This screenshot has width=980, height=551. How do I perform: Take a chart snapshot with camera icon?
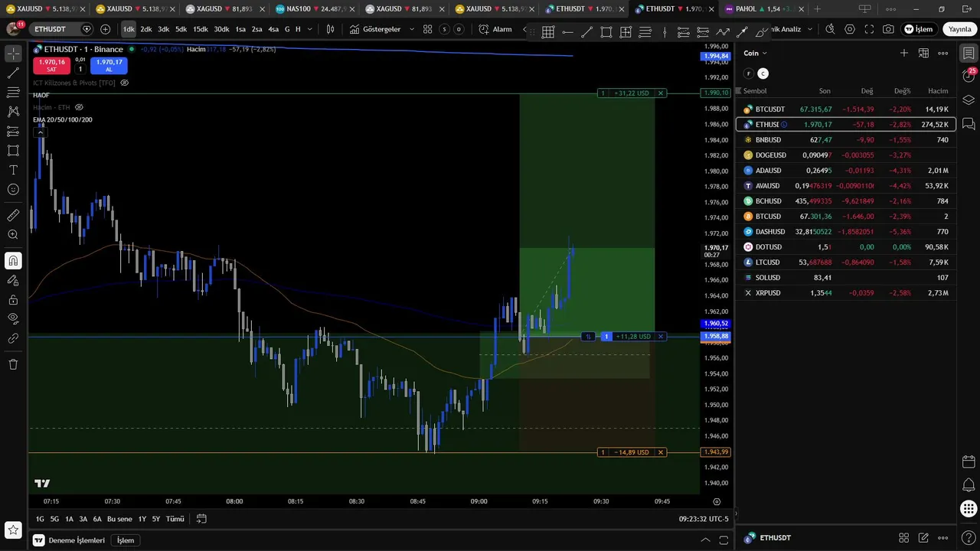[888, 29]
